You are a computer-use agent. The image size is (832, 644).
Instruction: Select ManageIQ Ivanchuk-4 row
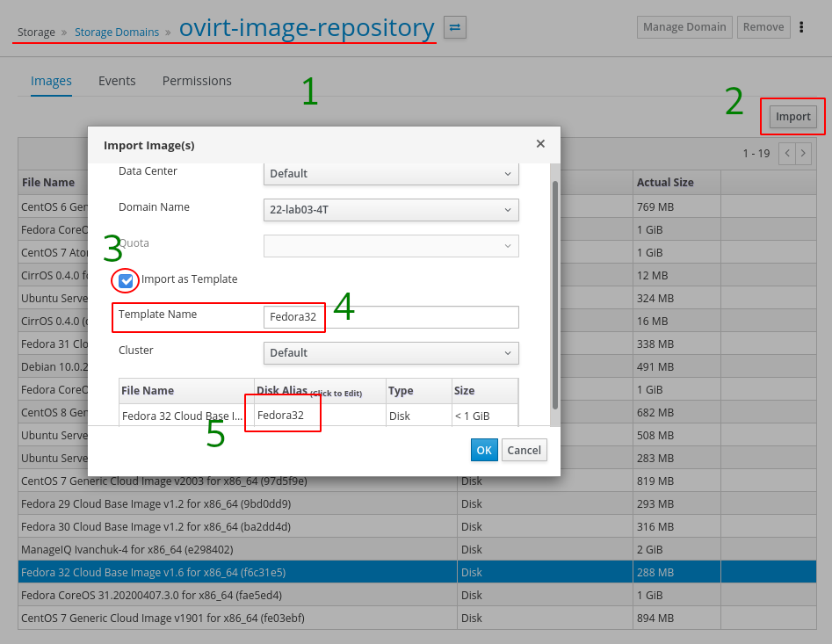(417, 550)
